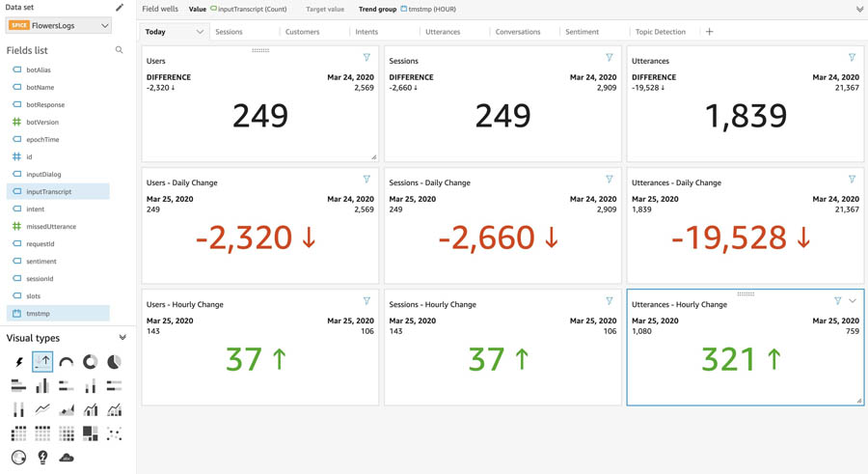
Task: Pick the pie chart visual type
Action: (x=114, y=362)
